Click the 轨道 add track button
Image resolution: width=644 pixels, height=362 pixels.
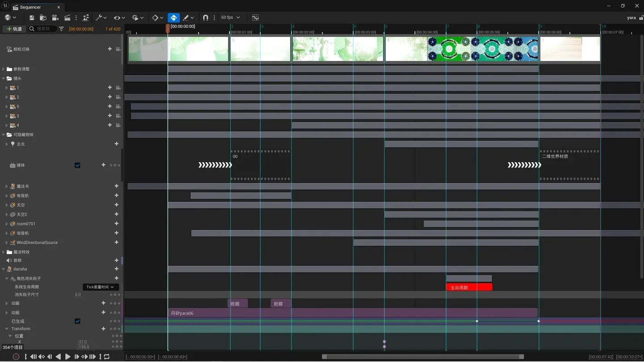coord(14,29)
